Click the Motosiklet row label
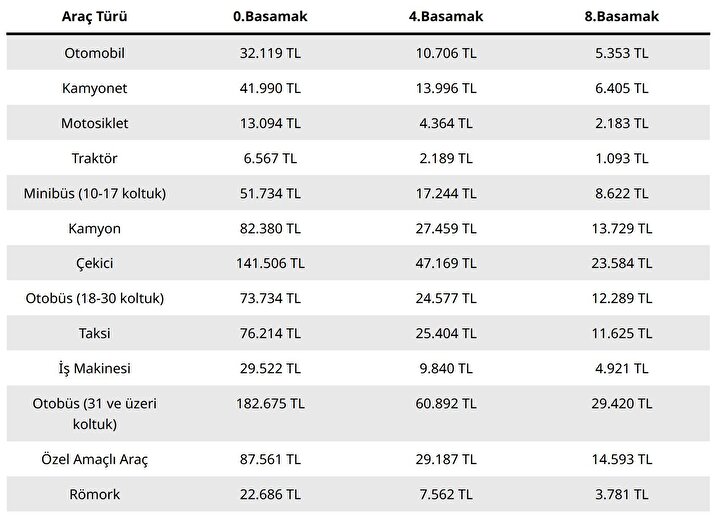This screenshot has width=720, height=522. tap(95, 123)
